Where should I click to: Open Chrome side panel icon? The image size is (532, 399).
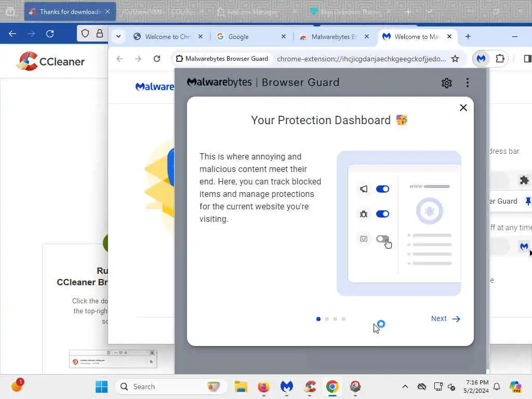click(527, 59)
